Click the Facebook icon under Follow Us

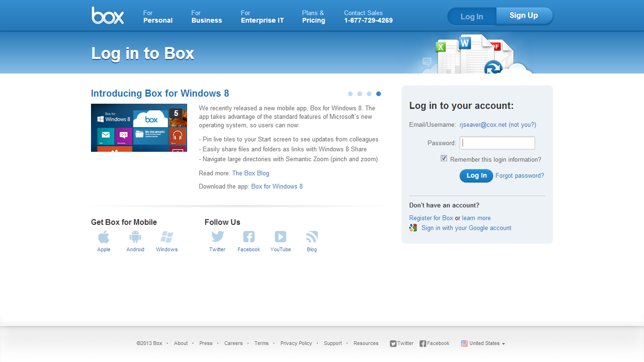tap(248, 237)
